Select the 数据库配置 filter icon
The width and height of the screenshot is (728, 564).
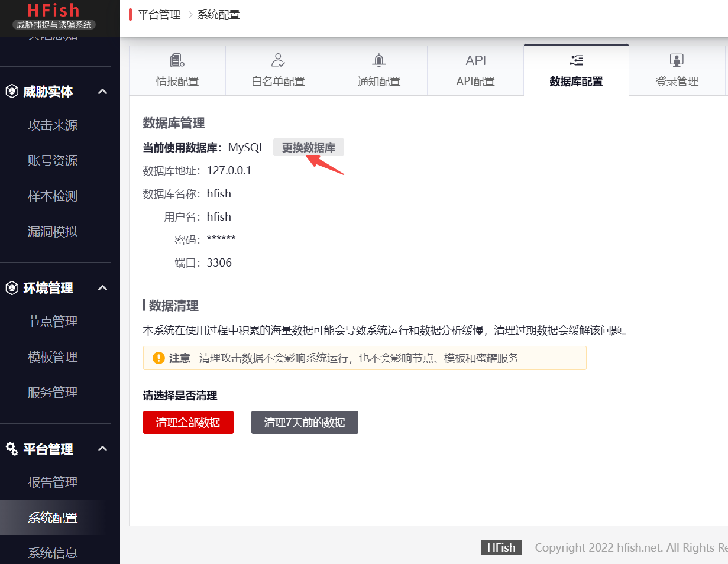[575, 60]
